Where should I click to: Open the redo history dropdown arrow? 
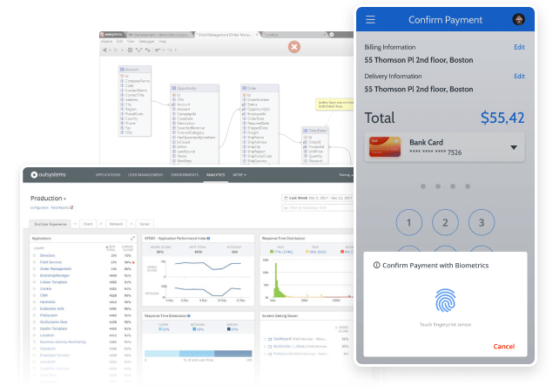point(175,51)
